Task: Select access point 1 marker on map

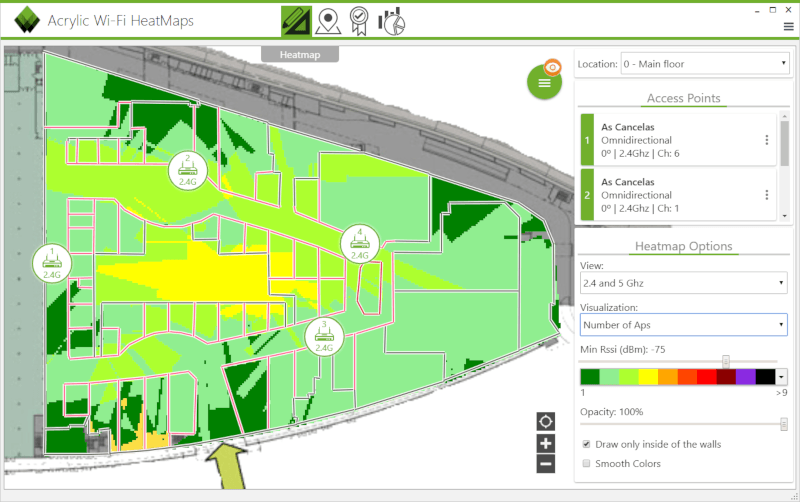Action: 52,263
